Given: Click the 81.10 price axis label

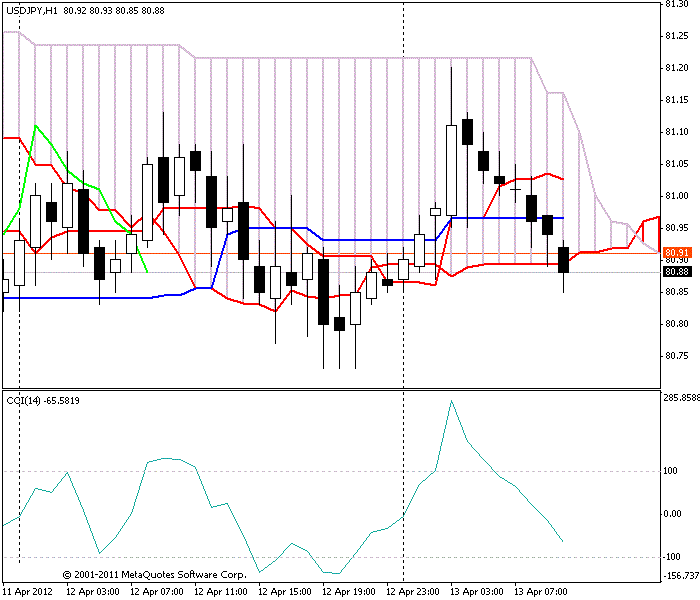Looking at the screenshot, I should point(677,132).
